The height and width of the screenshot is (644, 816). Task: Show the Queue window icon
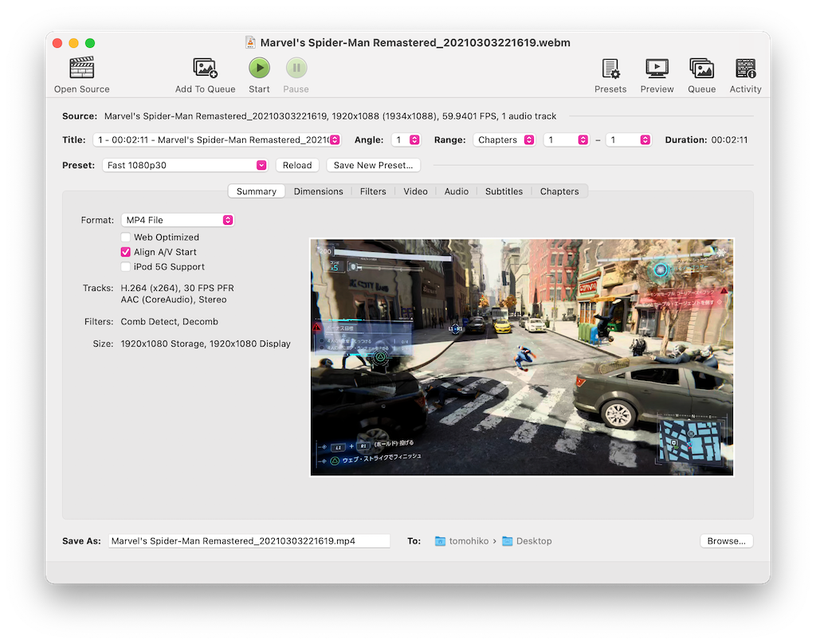[x=701, y=69]
